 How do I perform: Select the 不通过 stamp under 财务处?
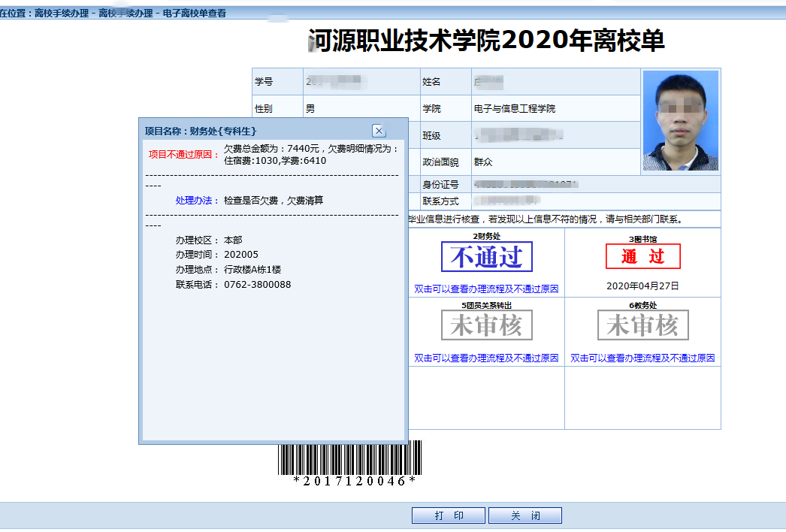point(486,257)
